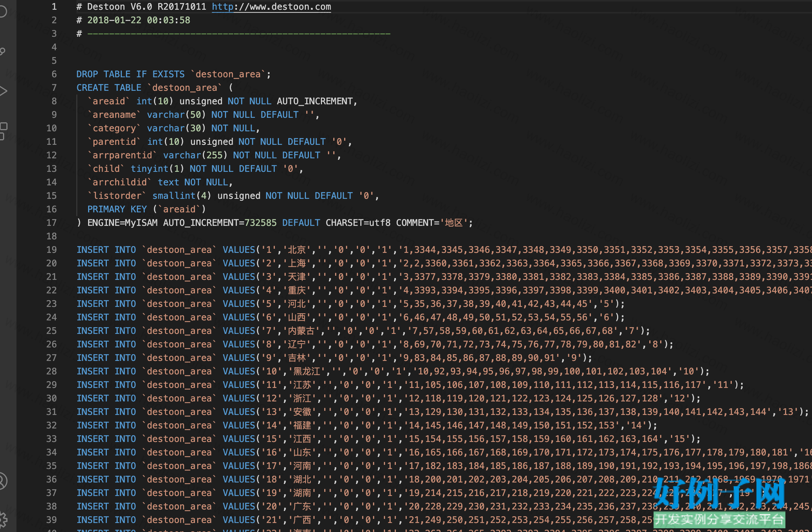Screen dimensions: 812x532
Task: Click the `arrparentid` varchar(255) line
Action: (214, 155)
